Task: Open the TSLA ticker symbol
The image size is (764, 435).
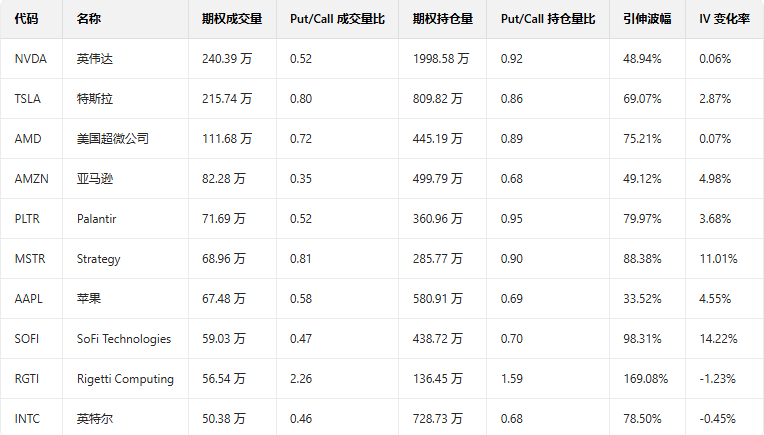Action: pyautogui.click(x=29, y=99)
